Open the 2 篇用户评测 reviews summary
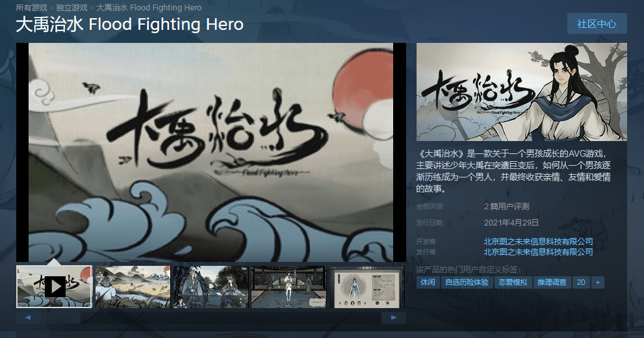 click(x=506, y=207)
